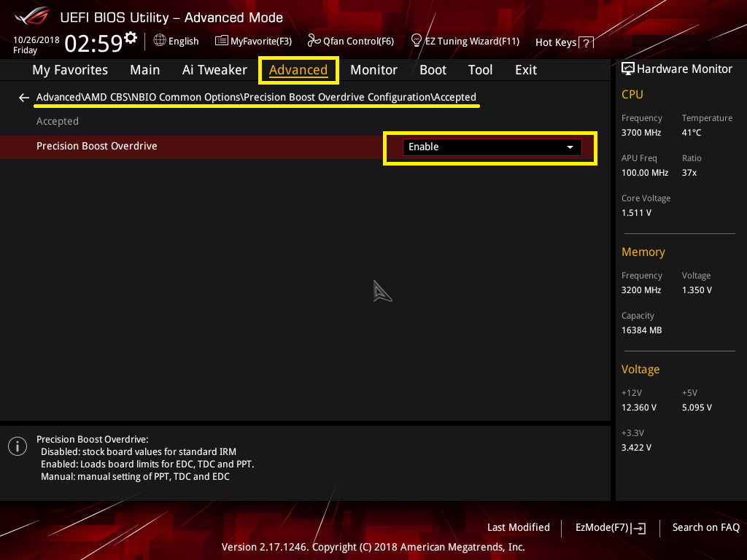Show the Hot Keys help
747x560 pixels.
(x=565, y=43)
